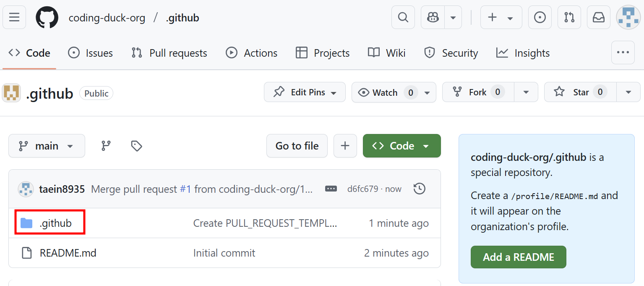Open the main branch selector
The height and width of the screenshot is (286, 644).
click(47, 146)
